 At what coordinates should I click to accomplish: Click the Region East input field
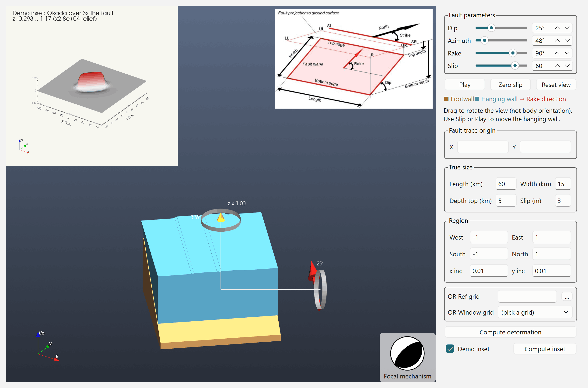(x=551, y=237)
